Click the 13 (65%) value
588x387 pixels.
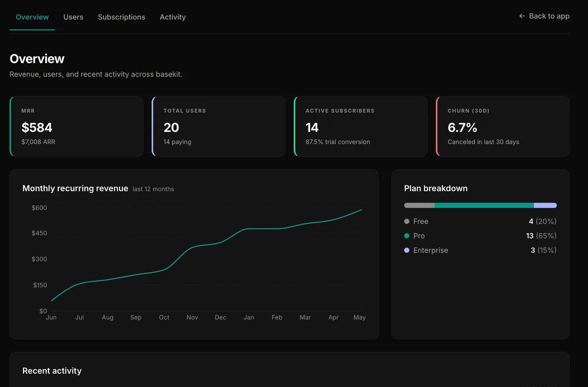click(541, 236)
